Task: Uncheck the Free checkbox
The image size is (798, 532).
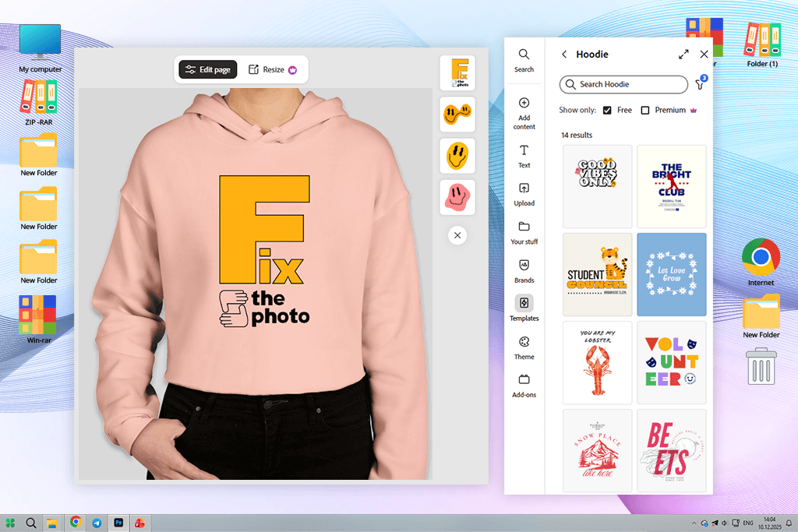Action: [607, 111]
